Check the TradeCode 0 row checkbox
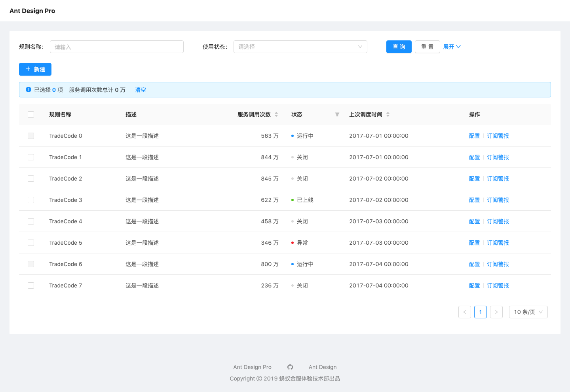570x392 pixels. coord(31,136)
